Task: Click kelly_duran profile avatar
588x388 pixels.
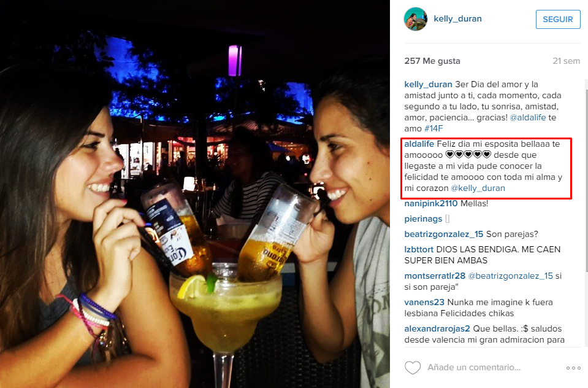Action: pyautogui.click(x=416, y=19)
